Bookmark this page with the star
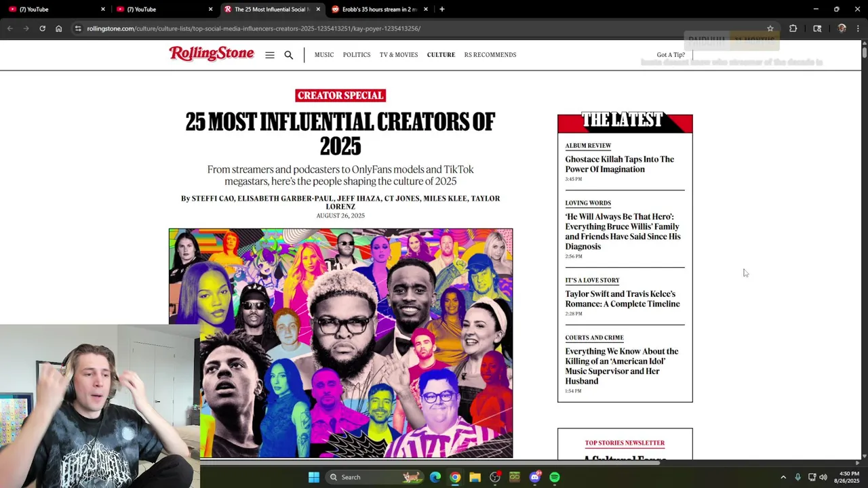The height and width of the screenshot is (488, 868). [x=770, y=28]
